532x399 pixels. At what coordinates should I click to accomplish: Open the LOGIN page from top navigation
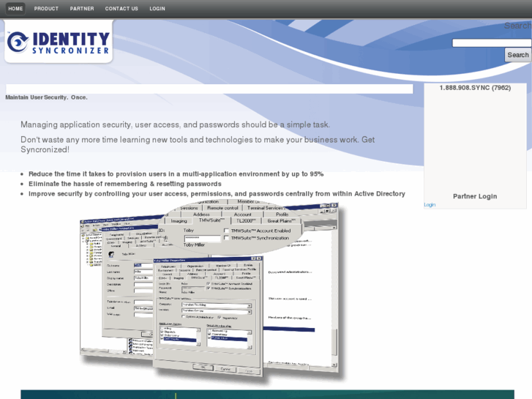157,9
